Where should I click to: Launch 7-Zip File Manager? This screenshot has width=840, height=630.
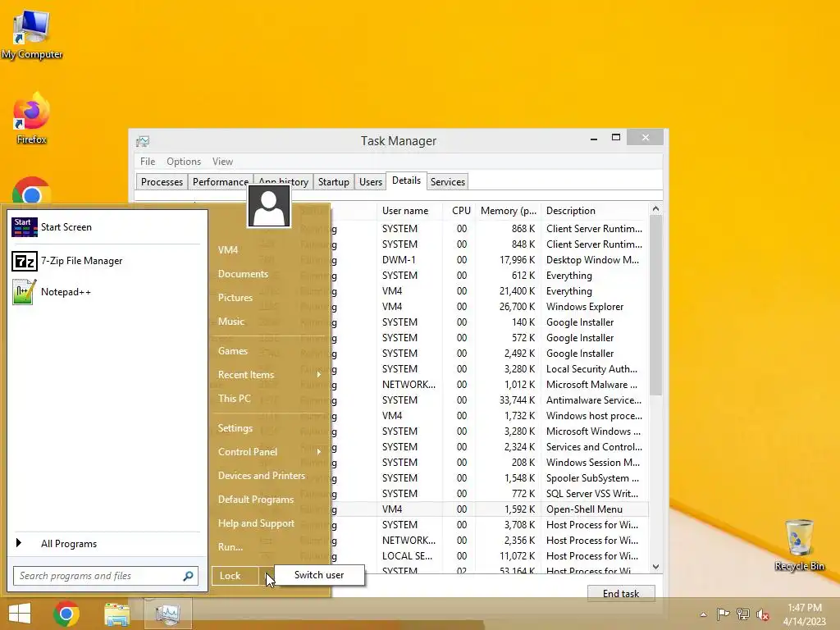107,261
